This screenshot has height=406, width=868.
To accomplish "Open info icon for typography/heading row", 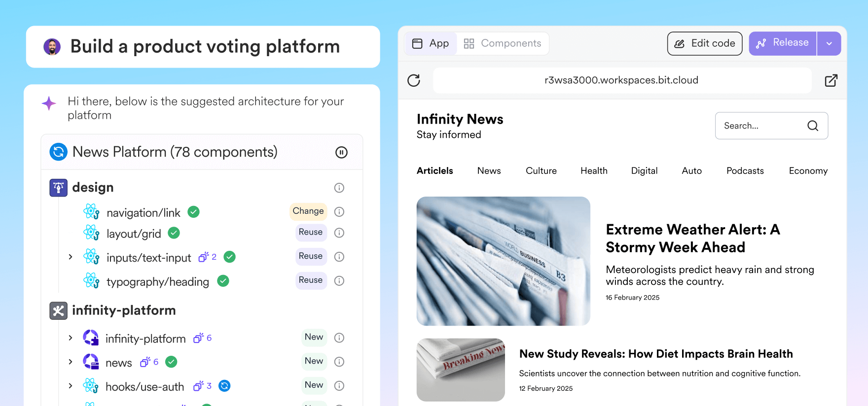I will (x=339, y=280).
